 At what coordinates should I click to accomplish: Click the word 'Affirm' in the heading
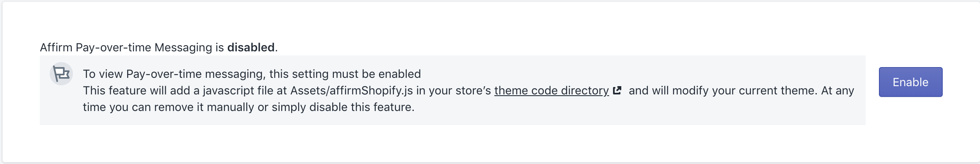tap(56, 47)
